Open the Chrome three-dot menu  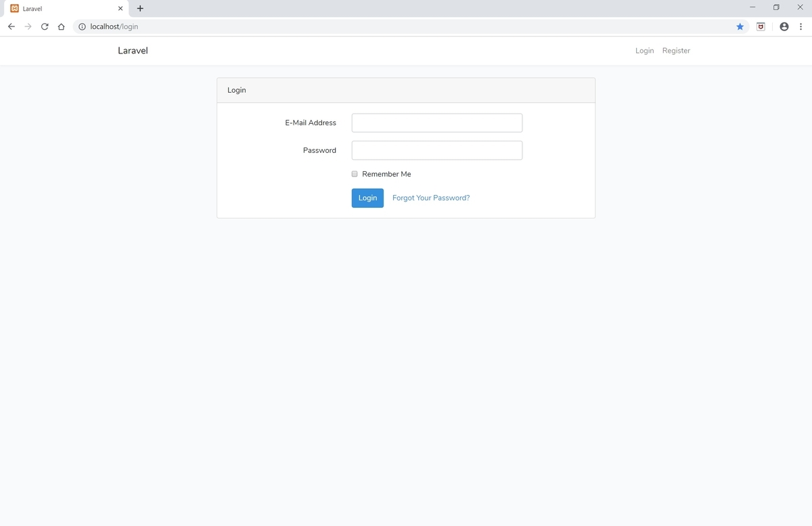(x=800, y=26)
